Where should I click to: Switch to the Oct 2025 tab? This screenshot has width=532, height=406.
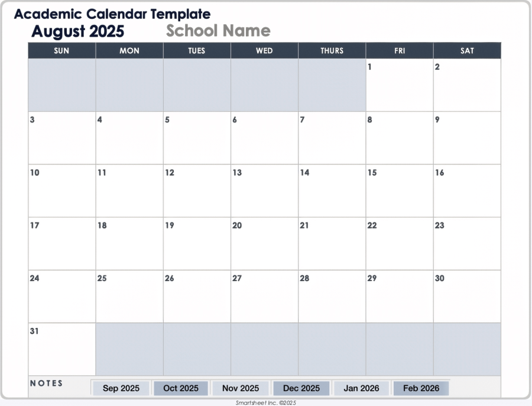click(x=181, y=388)
